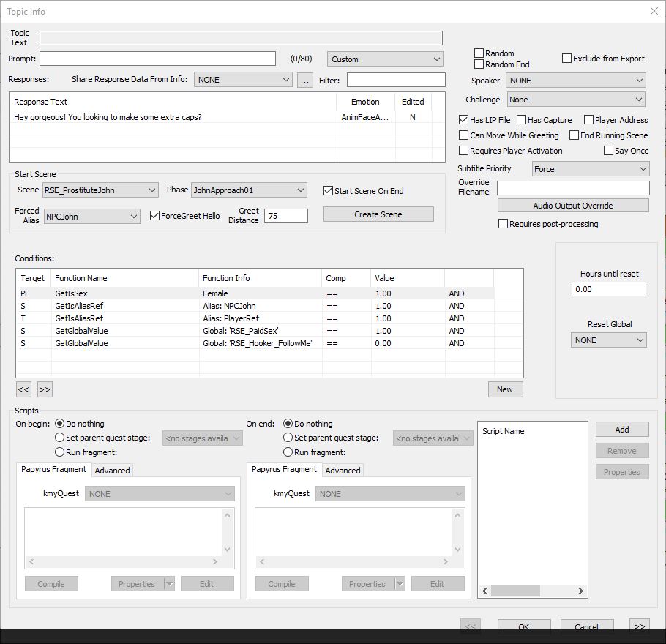
Task: Open the Subtitle Priority dropdown
Action: 591,169
